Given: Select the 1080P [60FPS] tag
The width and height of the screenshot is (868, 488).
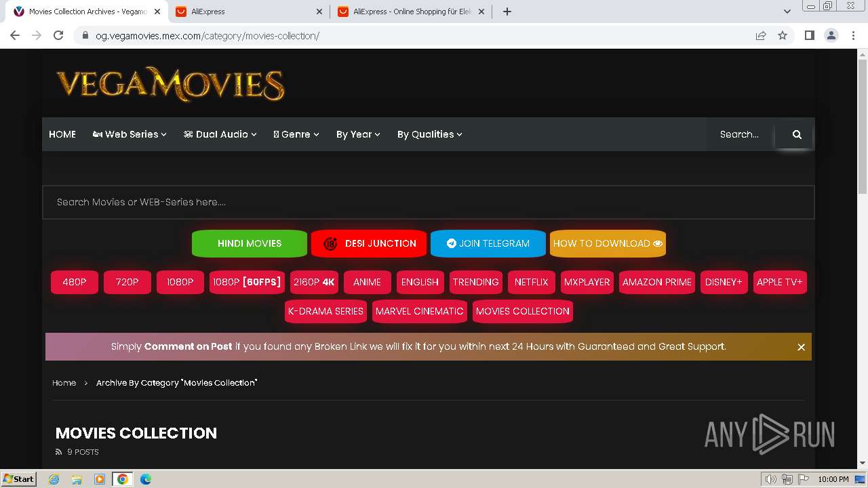Looking at the screenshot, I should 247,282.
